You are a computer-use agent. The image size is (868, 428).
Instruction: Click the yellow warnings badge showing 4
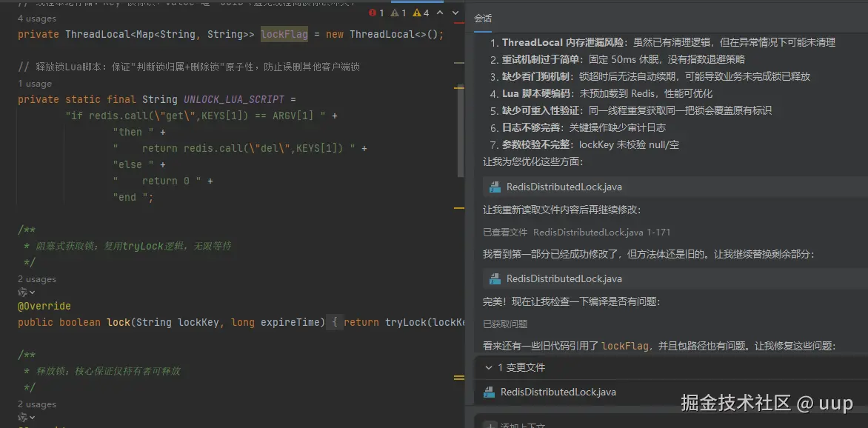[418, 12]
